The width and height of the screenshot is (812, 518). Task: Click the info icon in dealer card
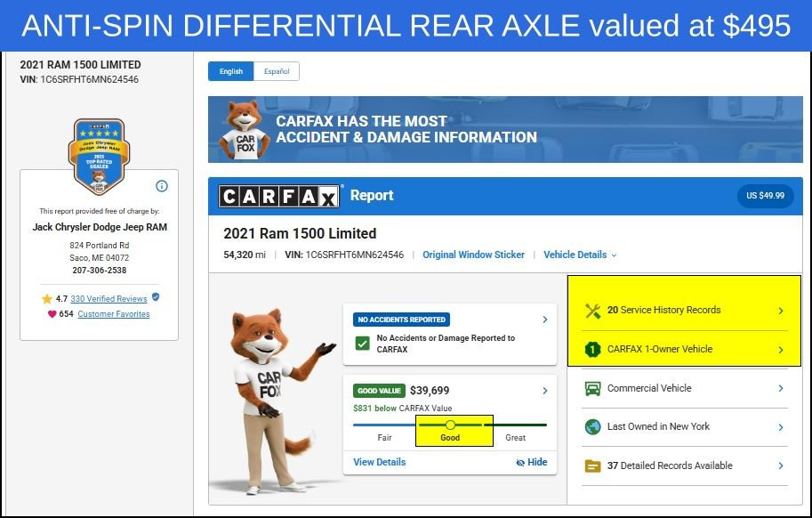pos(162,186)
